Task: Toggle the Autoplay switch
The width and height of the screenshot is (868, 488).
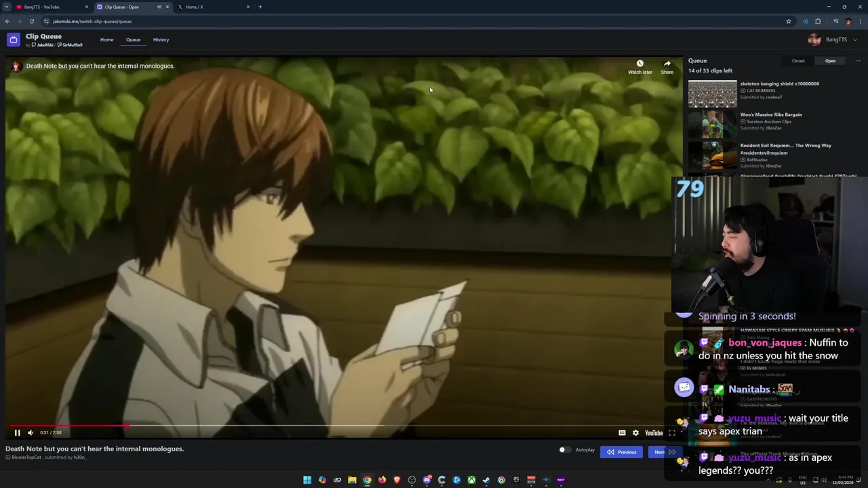Action: coord(564,449)
